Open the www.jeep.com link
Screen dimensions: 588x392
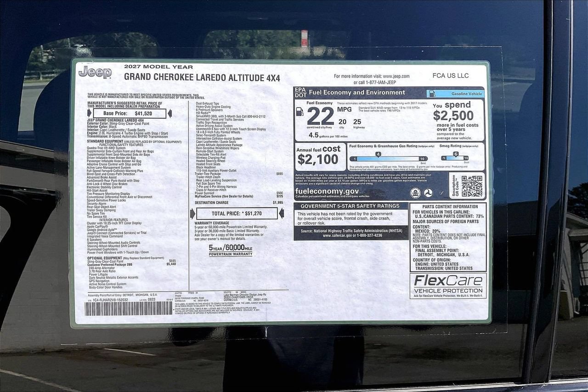click(x=396, y=76)
